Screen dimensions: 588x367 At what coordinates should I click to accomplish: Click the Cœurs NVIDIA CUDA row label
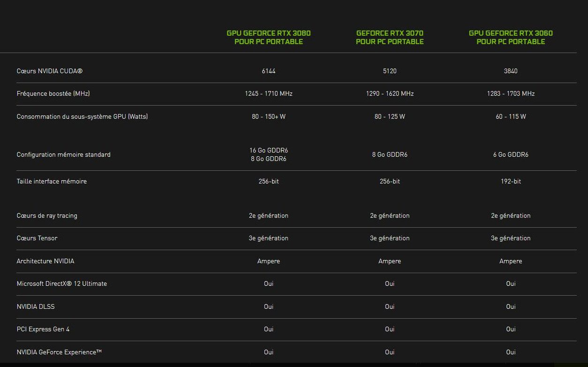50,71
